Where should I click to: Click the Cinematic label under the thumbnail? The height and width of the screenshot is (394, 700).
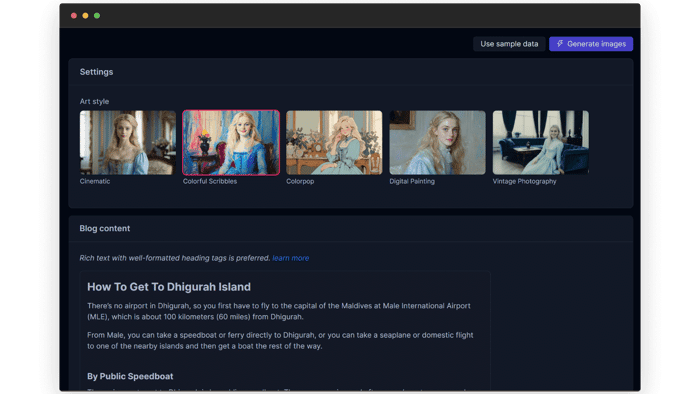[x=95, y=181]
